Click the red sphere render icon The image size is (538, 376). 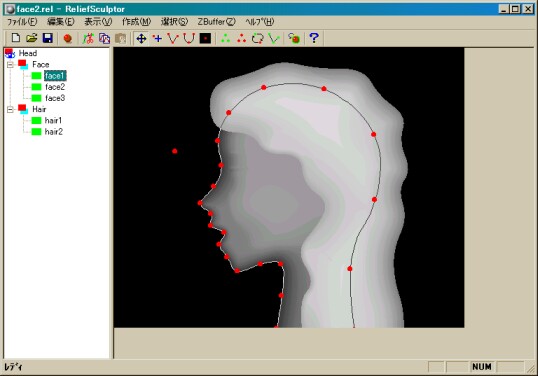(x=68, y=38)
